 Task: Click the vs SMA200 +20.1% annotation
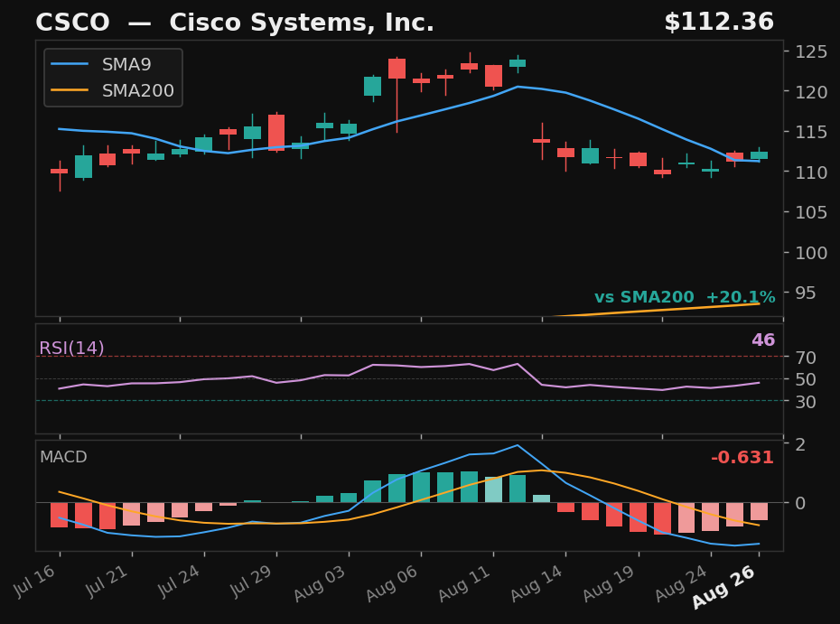tap(685, 297)
